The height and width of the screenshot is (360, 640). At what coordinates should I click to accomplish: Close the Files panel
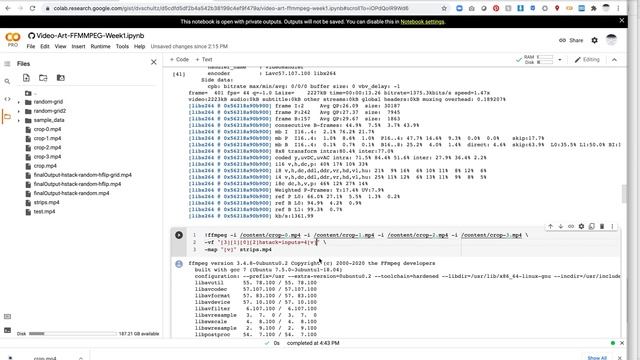pos(154,62)
